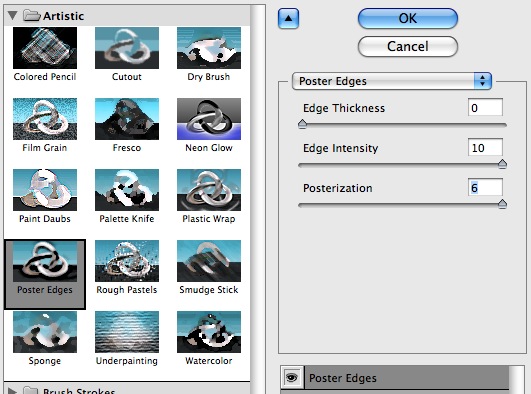The image size is (531, 394).
Task: Cancel the filter dialog
Action: coord(408,46)
